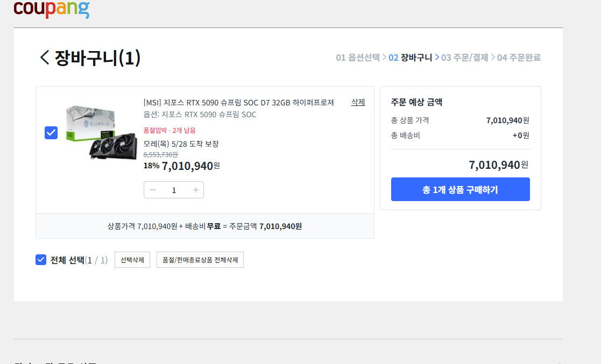Toggle the 전체 선택 checkbox
Viewport: 601px width, 364px height.
coord(41,260)
